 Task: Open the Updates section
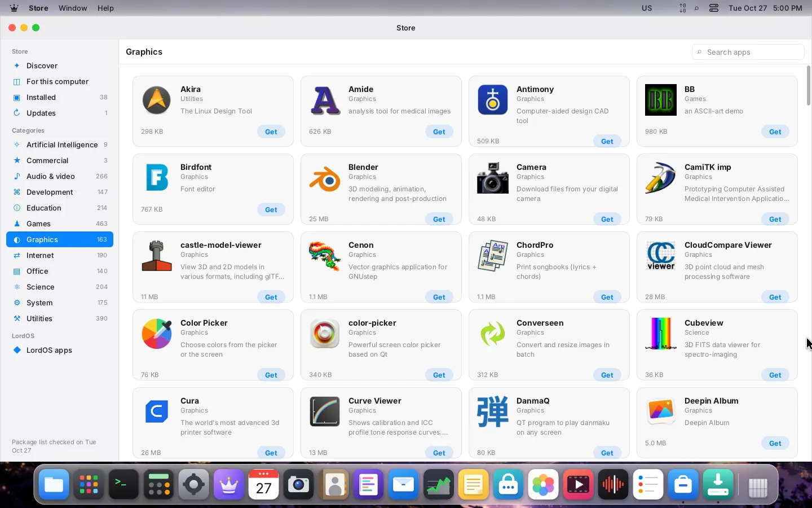point(60,113)
